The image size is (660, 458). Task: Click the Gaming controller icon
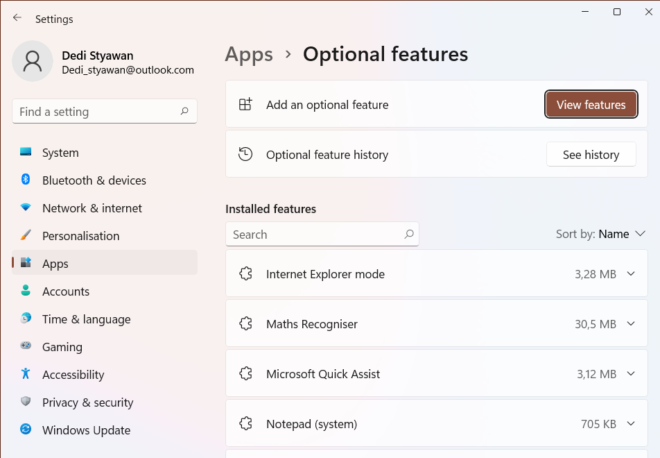click(26, 346)
